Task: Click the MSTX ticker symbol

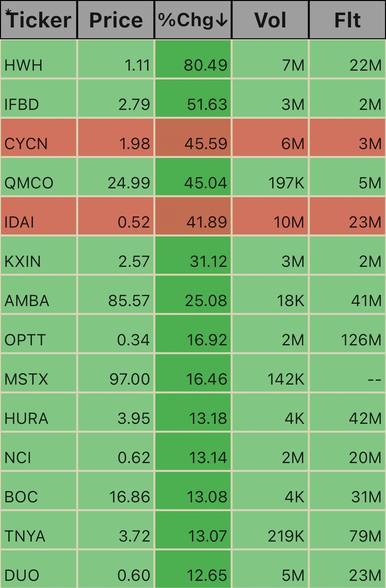Action: 26,379
